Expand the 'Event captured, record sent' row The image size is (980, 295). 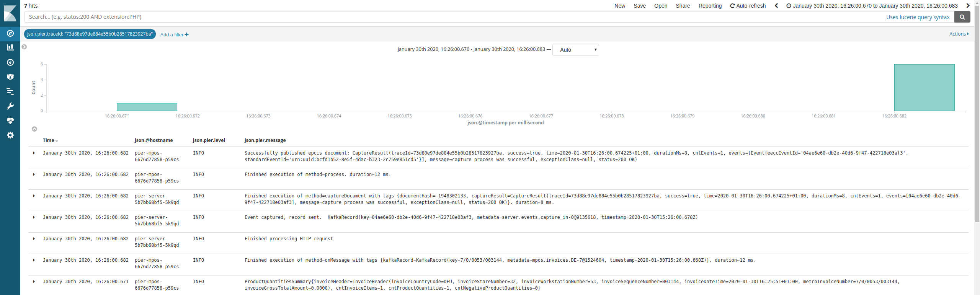(x=34, y=217)
